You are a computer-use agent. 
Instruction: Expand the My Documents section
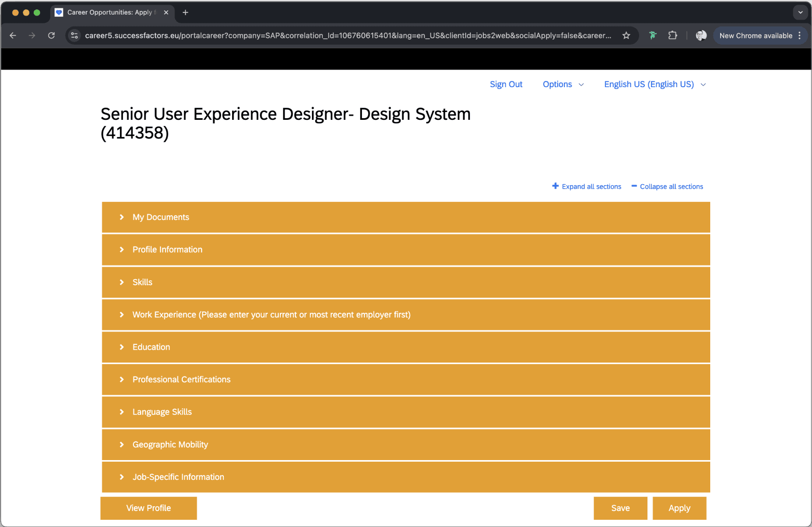[160, 217]
